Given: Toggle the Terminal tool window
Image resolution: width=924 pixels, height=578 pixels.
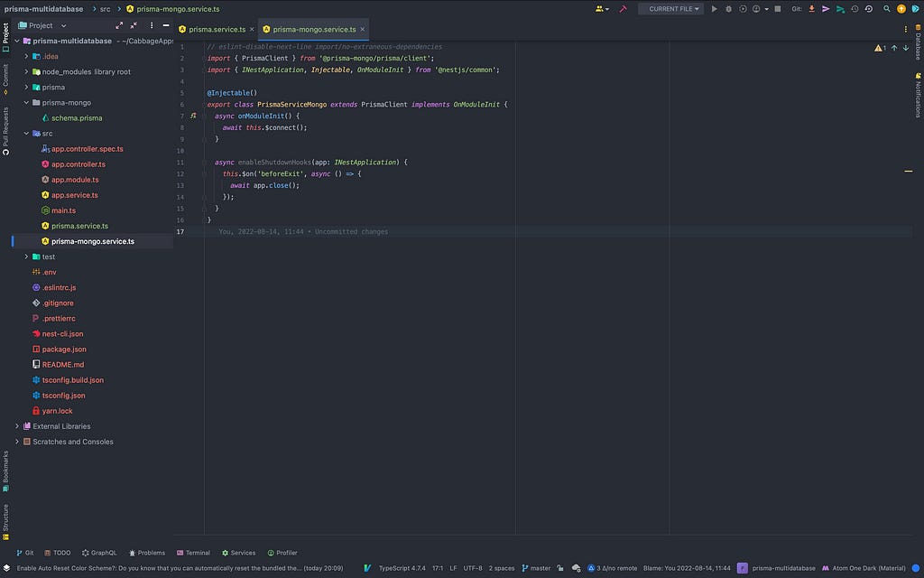Looking at the screenshot, I should coord(193,553).
